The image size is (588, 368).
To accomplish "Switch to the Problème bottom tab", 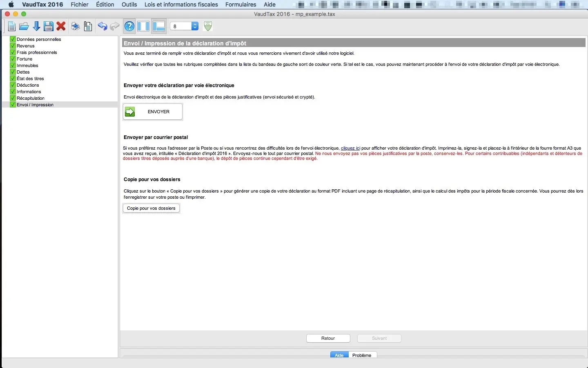I will pyautogui.click(x=362, y=355).
